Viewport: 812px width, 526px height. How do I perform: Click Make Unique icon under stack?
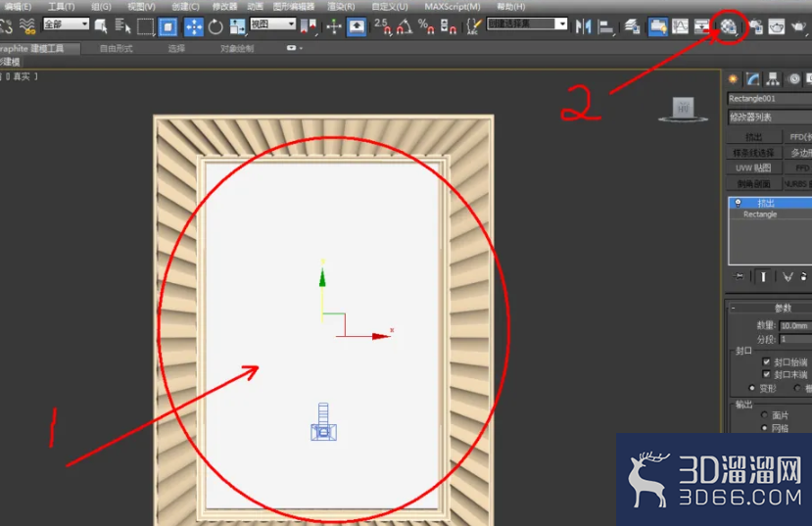click(x=788, y=277)
